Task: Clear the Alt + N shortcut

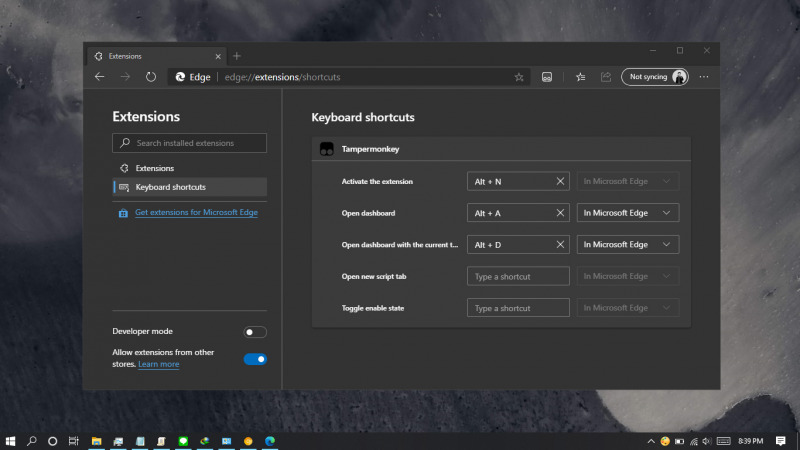Action: click(x=560, y=181)
